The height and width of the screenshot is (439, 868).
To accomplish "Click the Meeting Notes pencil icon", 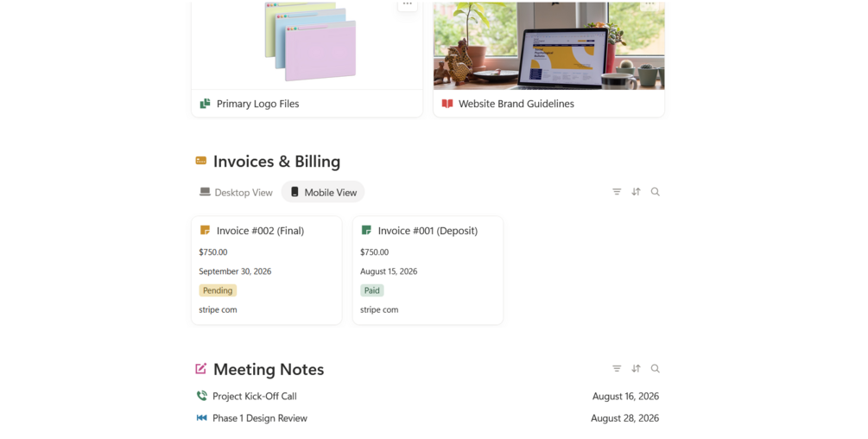I will click(201, 369).
